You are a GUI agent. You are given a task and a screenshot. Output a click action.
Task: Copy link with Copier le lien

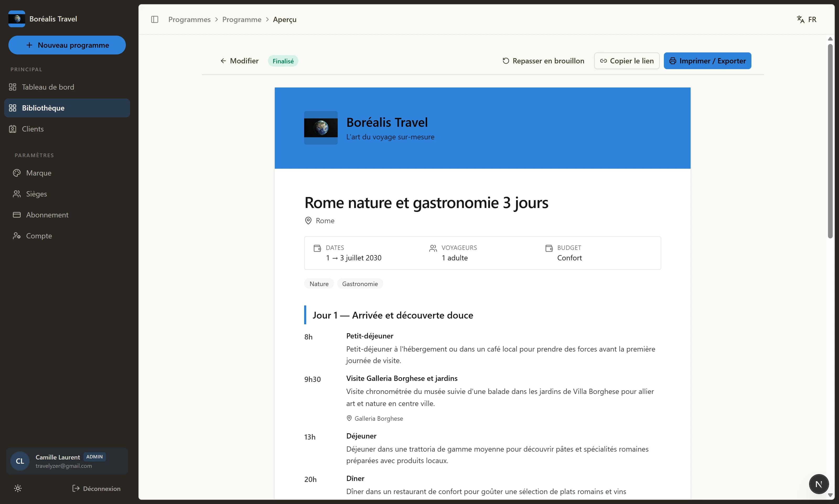[627, 61]
